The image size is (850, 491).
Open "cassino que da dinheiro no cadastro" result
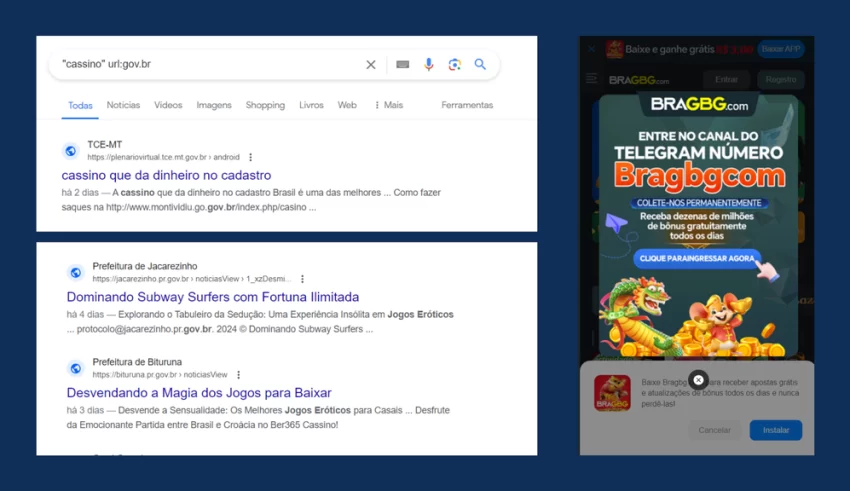pos(166,175)
